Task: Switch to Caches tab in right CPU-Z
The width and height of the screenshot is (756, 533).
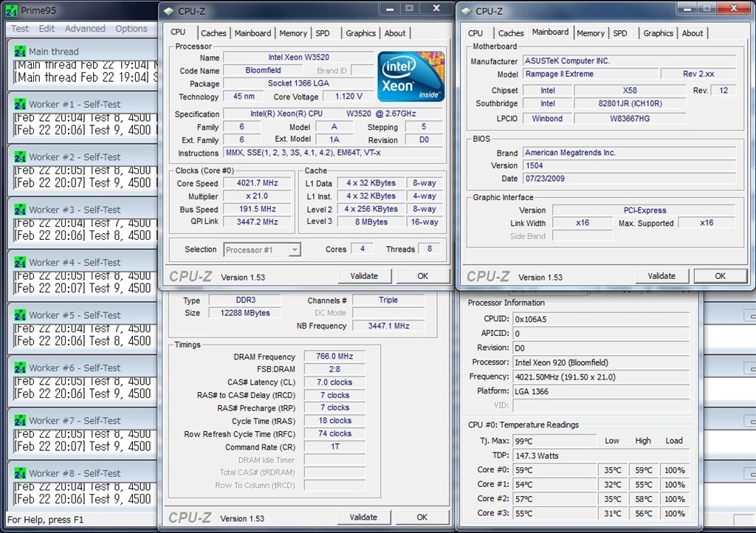Action: pyautogui.click(x=511, y=32)
